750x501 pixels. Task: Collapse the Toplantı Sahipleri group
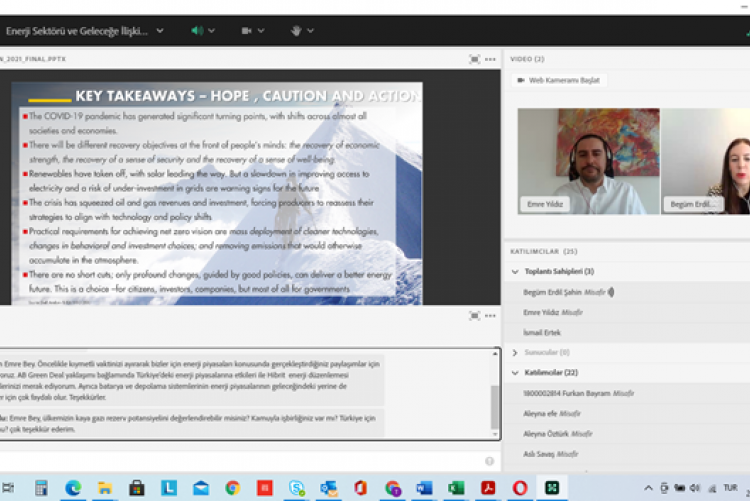pyautogui.click(x=515, y=271)
